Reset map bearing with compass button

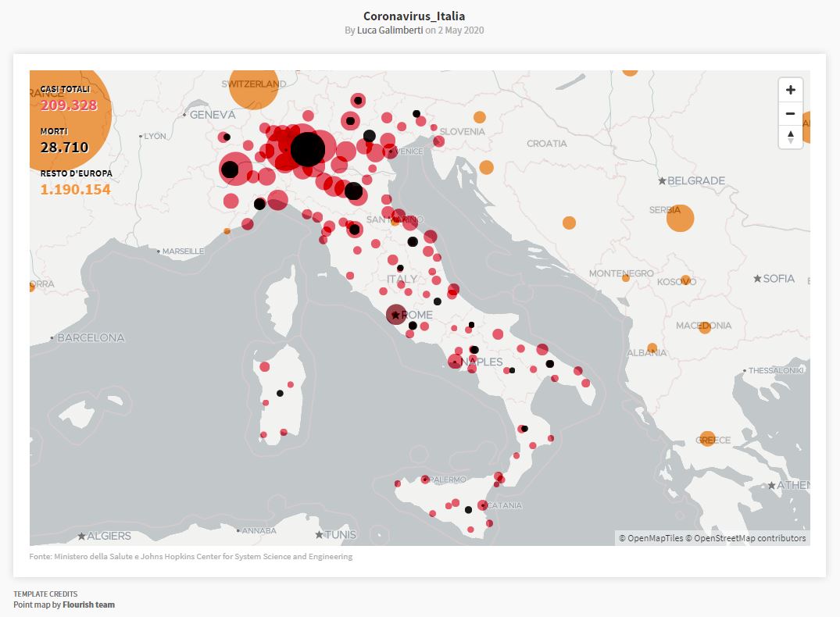(x=791, y=137)
